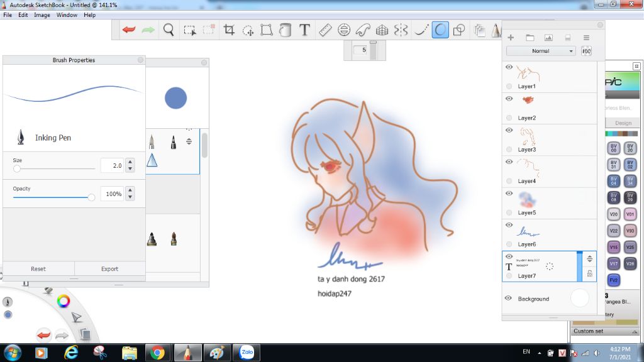644x362 pixels.
Task: Click the Opacity slider handle
Action: 91,197
